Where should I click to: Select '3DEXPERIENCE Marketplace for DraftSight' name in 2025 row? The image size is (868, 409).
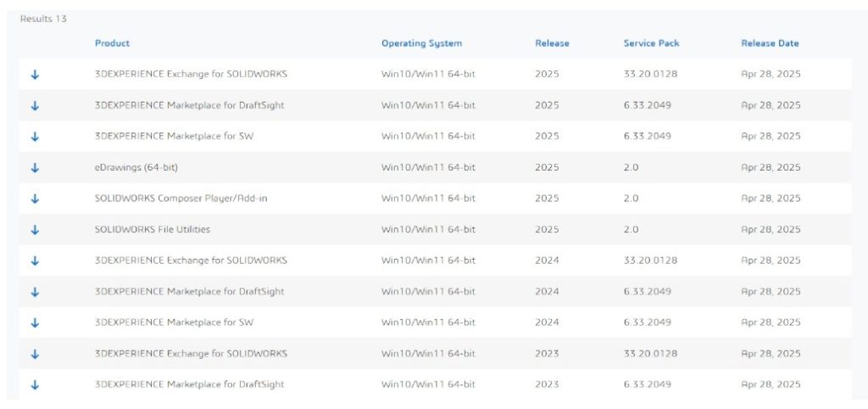pyautogui.click(x=189, y=104)
